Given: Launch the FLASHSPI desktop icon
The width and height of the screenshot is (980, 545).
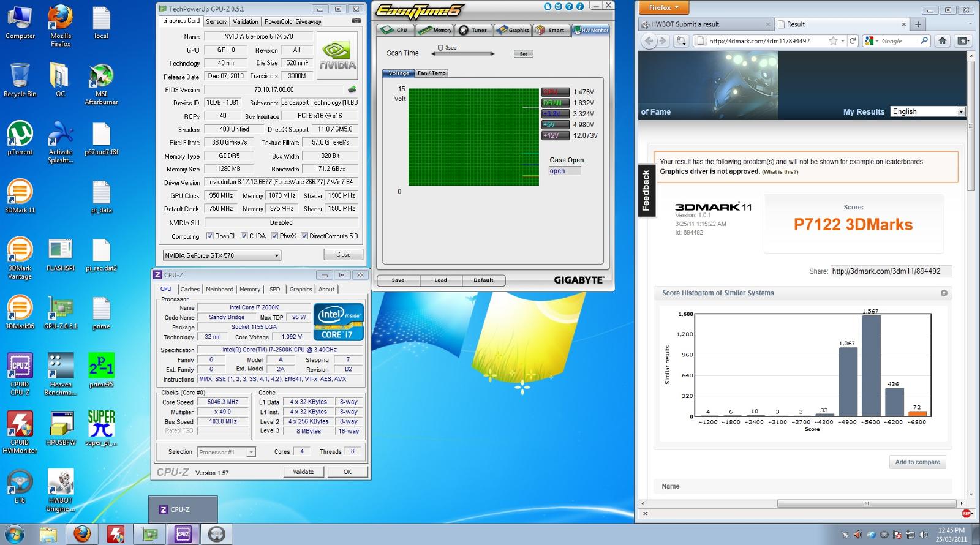Looking at the screenshot, I should 61,255.
